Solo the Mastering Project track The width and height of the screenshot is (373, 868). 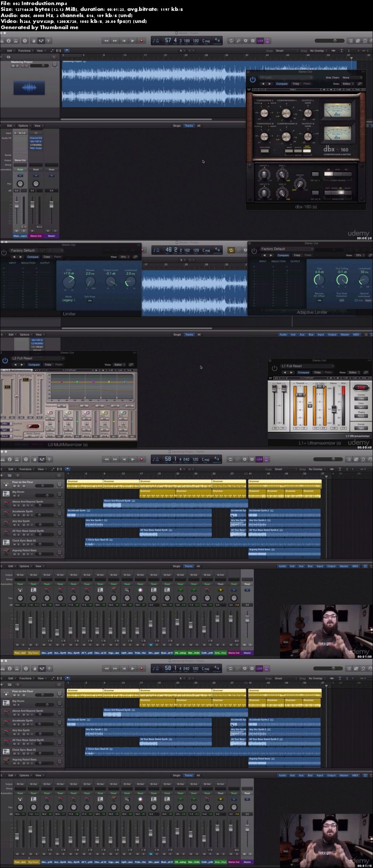17,66
